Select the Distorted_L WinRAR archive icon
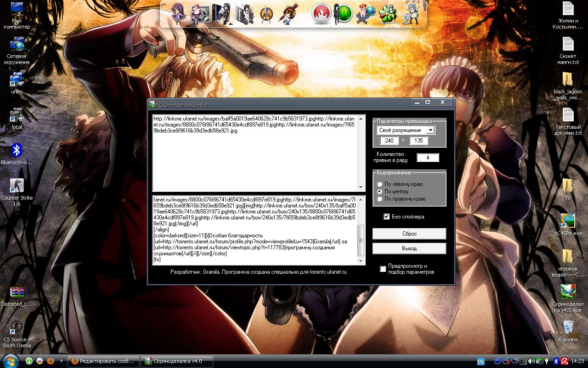The image size is (588, 368). click(17, 296)
